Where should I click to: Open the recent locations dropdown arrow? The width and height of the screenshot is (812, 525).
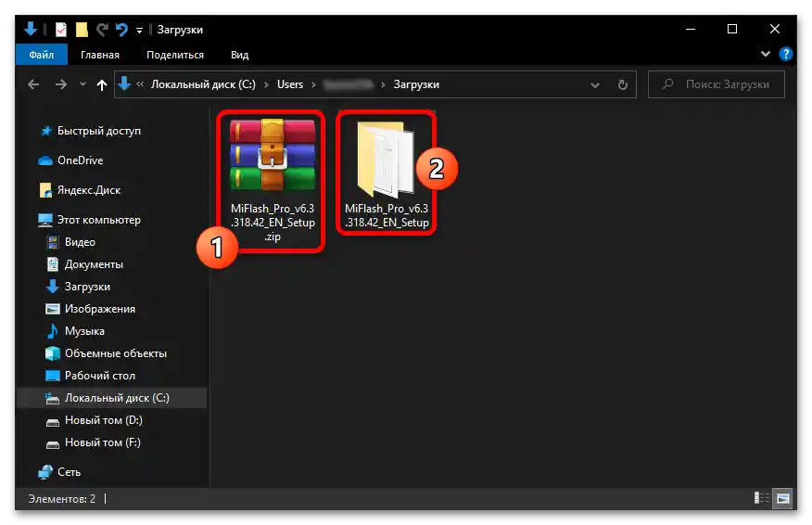(x=82, y=84)
